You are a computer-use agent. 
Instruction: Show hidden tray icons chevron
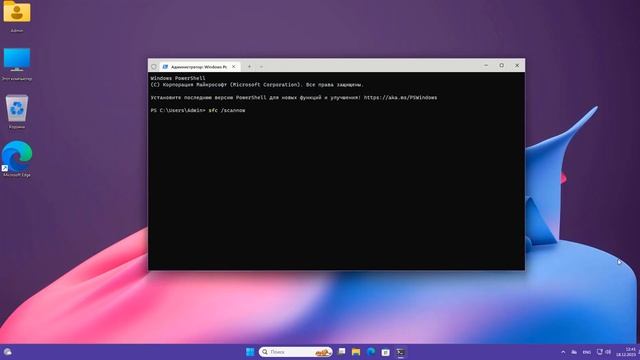563,352
